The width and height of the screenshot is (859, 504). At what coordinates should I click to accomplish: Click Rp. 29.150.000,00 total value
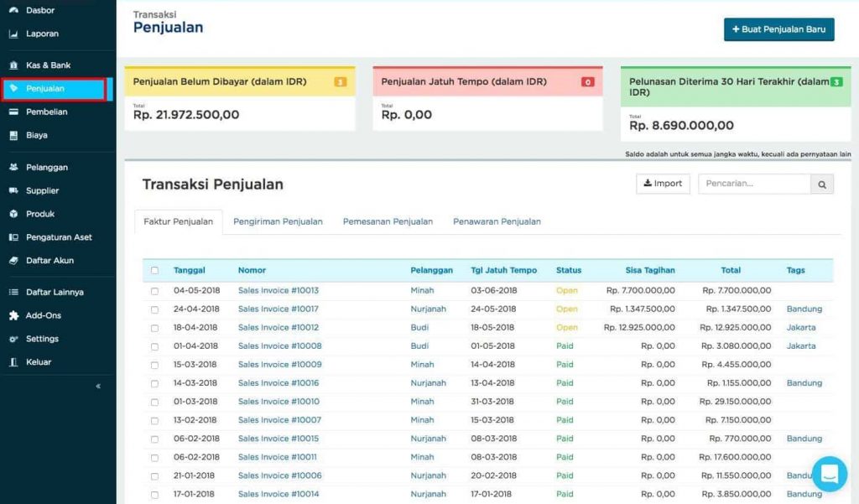point(735,402)
